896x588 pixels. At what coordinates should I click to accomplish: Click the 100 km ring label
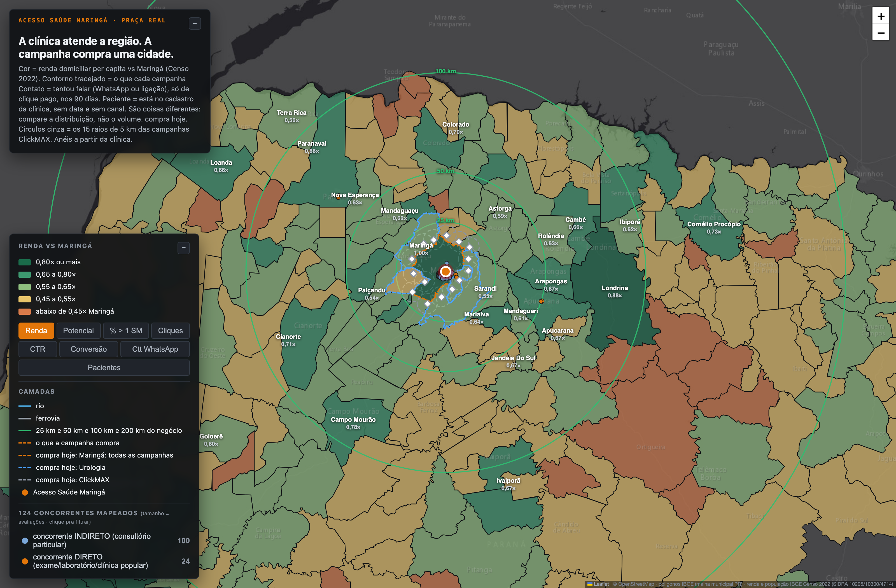click(x=445, y=71)
